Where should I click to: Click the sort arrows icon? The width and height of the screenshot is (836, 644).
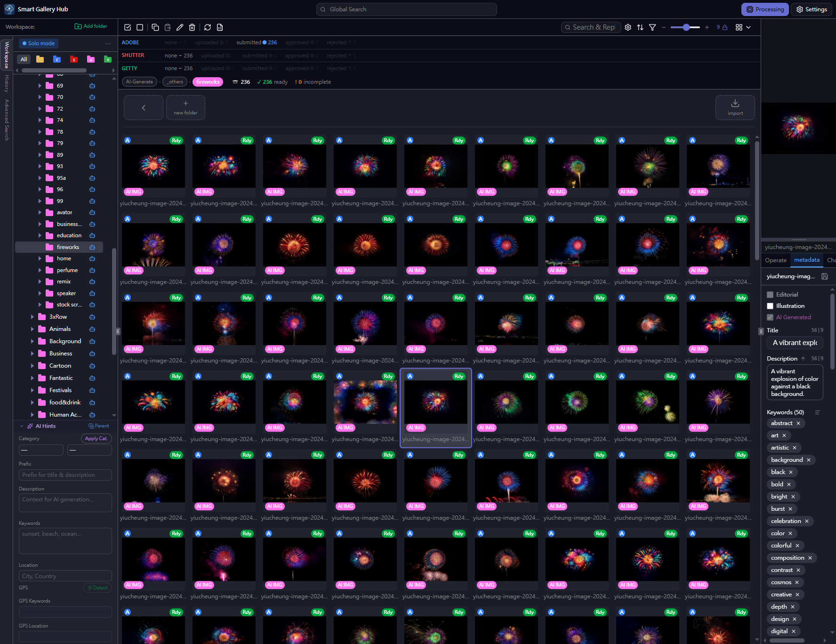[x=640, y=27]
